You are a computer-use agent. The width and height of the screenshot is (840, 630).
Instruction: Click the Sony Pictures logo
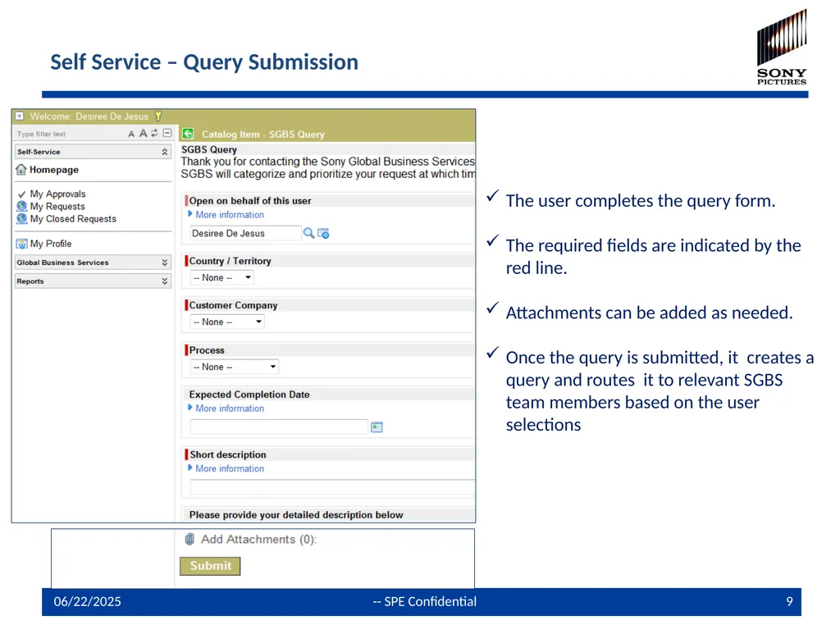(782, 47)
